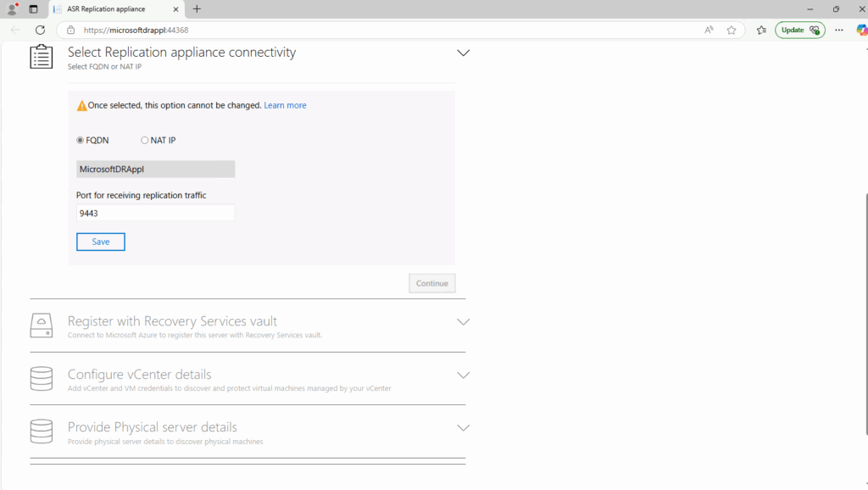This screenshot has height=490, width=868.
Task: Refresh the browser page
Action: coord(40,30)
